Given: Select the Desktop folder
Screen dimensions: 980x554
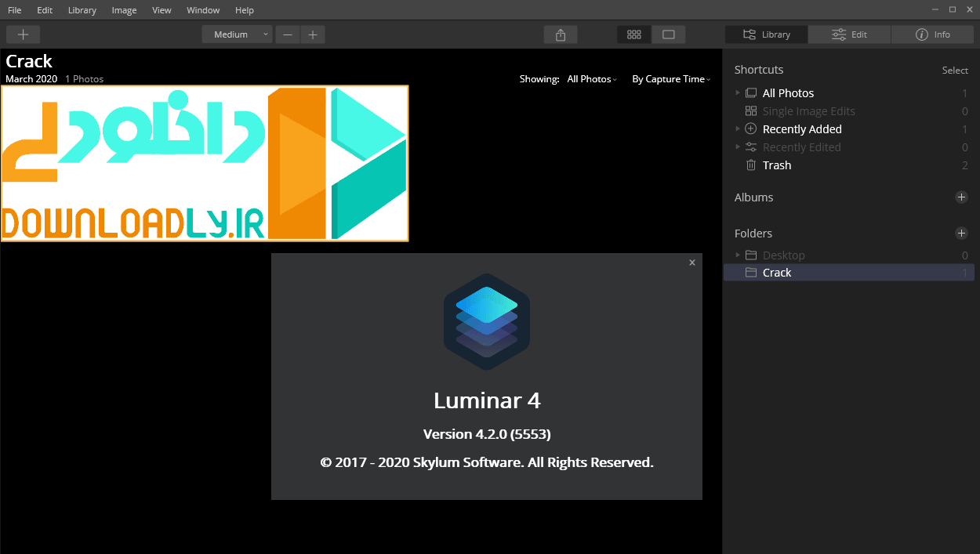Looking at the screenshot, I should (783, 255).
